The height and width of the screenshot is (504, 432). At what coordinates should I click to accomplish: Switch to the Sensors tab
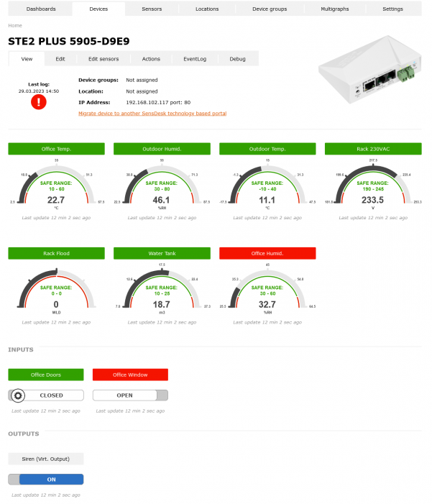click(152, 9)
